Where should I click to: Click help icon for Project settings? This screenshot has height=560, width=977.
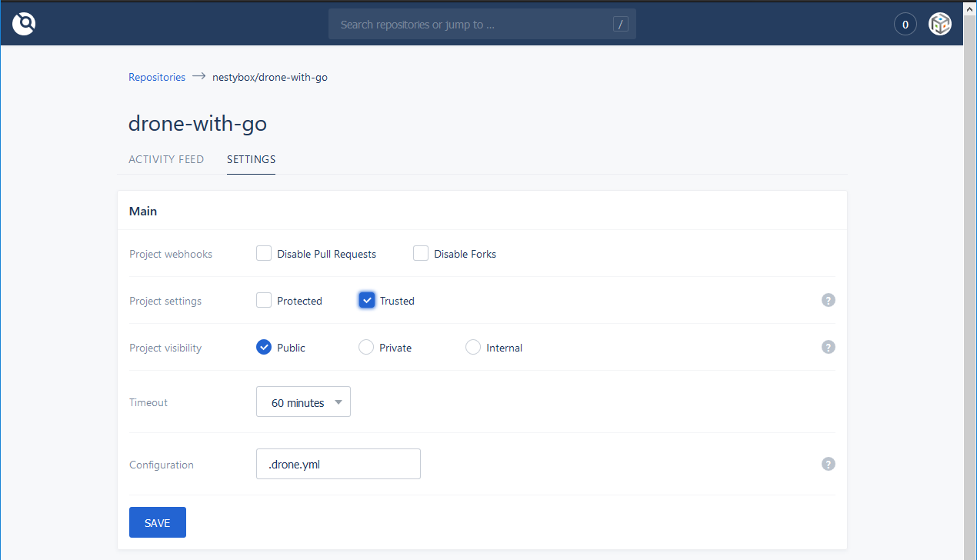(828, 300)
